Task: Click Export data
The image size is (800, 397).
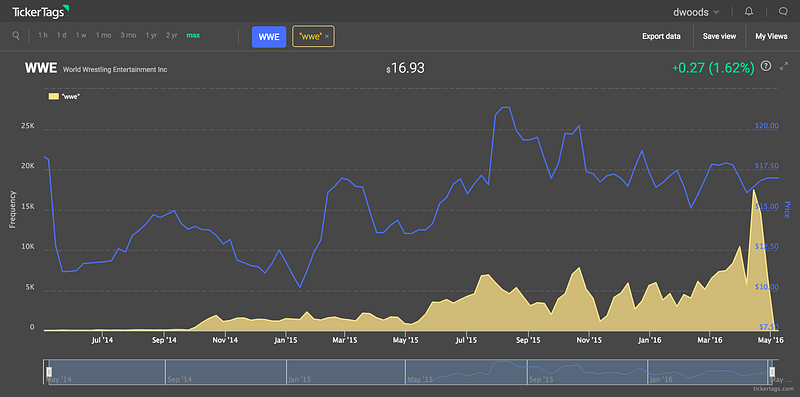Action: pyautogui.click(x=661, y=36)
